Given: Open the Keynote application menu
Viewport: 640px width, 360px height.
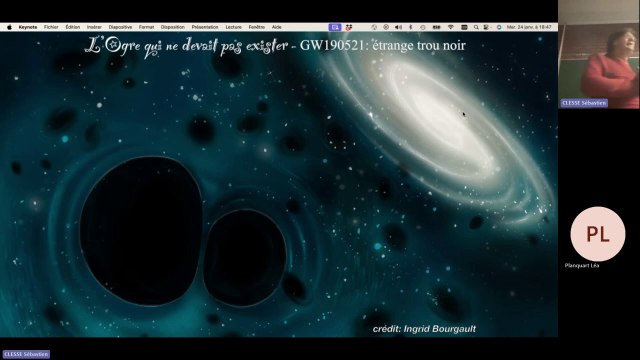Looking at the screenshot, I should [28, 27].
